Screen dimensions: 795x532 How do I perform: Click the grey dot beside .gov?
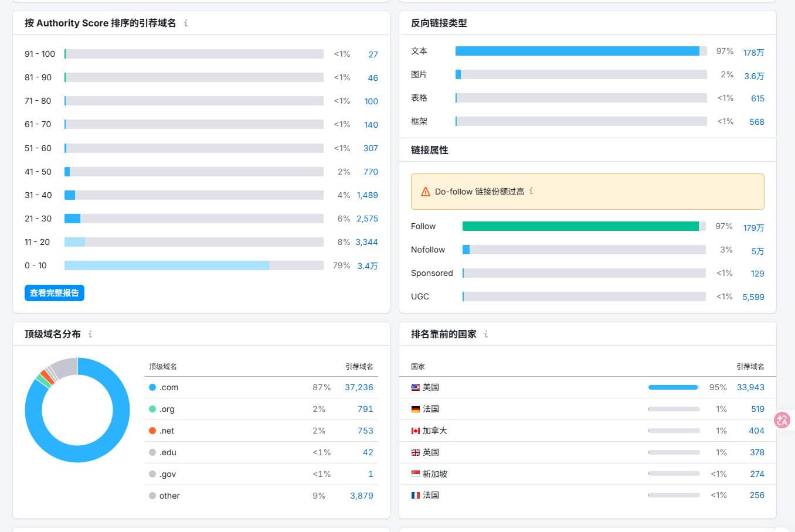pos(152,474)
